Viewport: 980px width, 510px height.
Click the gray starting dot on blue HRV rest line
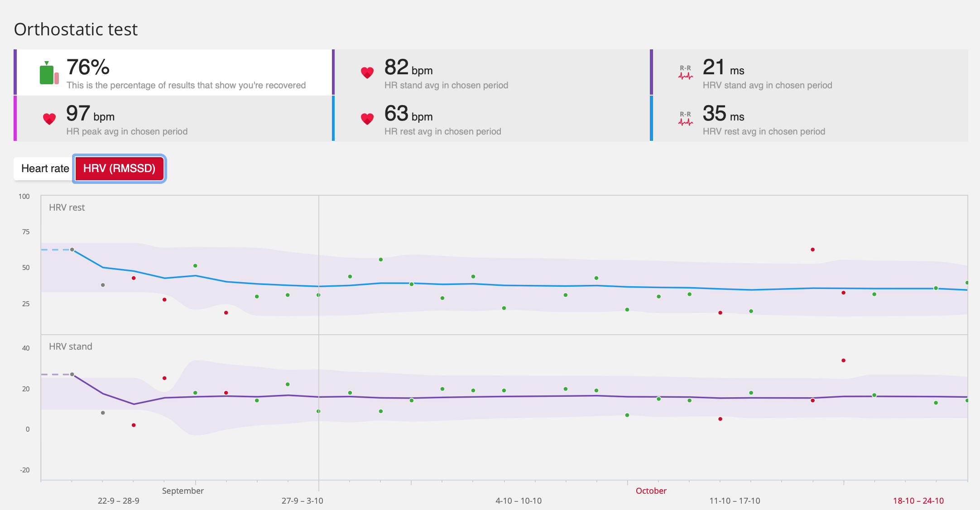click(x=72, y=250)
